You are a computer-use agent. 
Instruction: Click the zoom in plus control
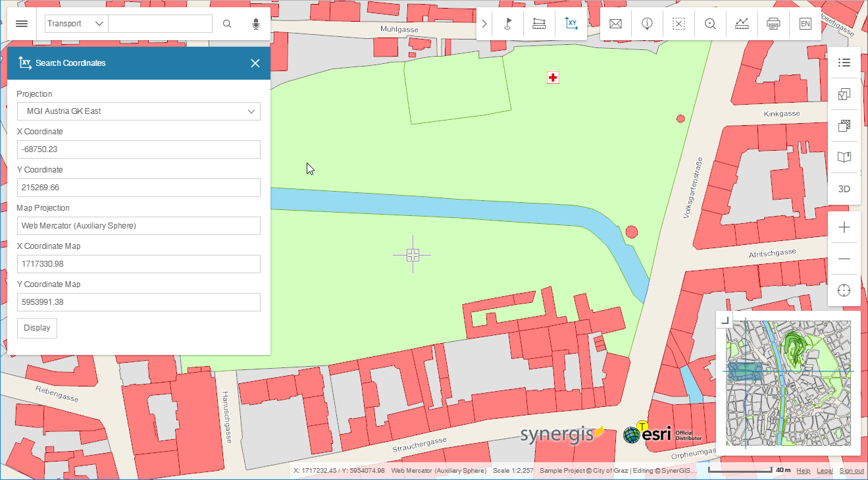(x=844, y=227)
